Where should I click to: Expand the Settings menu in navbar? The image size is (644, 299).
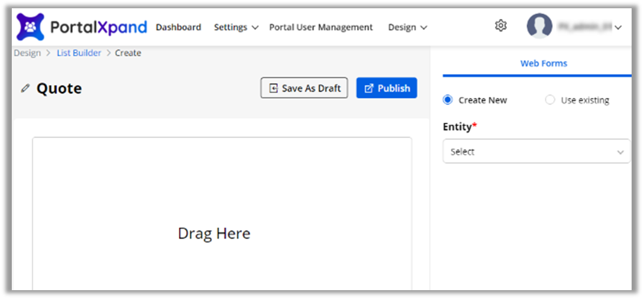tap(236, 27)
